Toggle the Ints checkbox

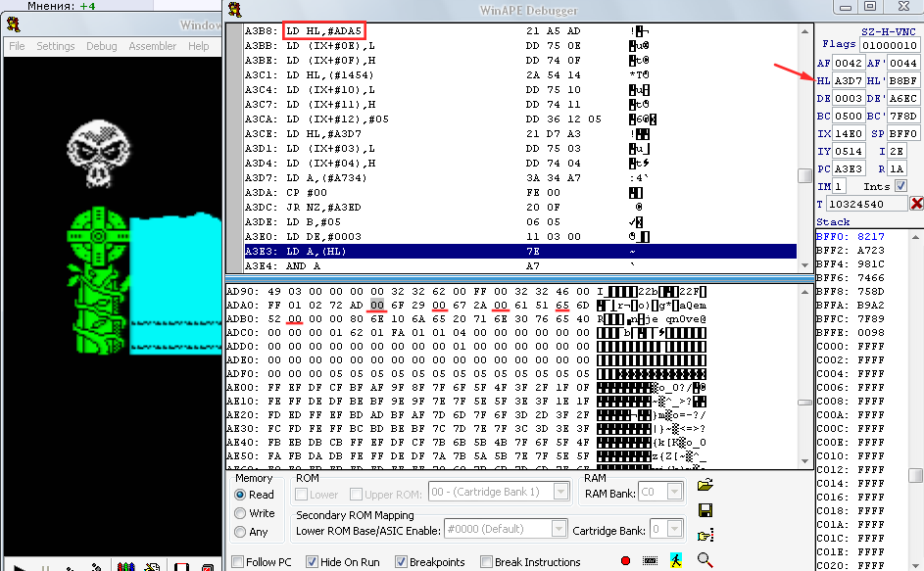click(900, 186)
